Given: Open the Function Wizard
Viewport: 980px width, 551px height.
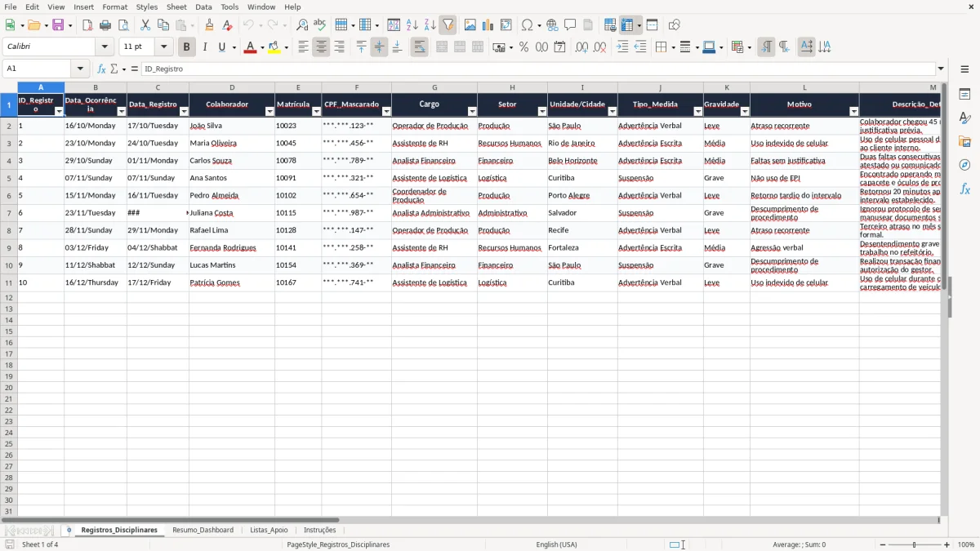Looking at the screenshot, I should (x=101, y=69).
